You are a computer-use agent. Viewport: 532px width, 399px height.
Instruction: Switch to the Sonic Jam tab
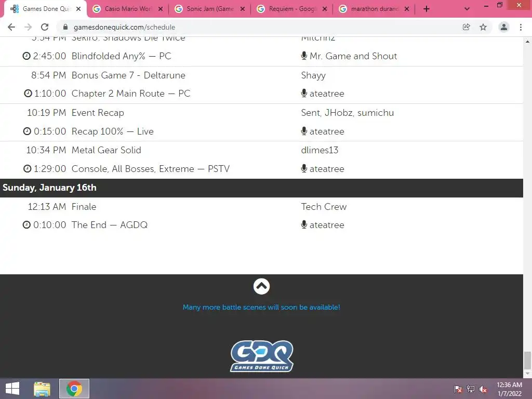pos(210,9)
